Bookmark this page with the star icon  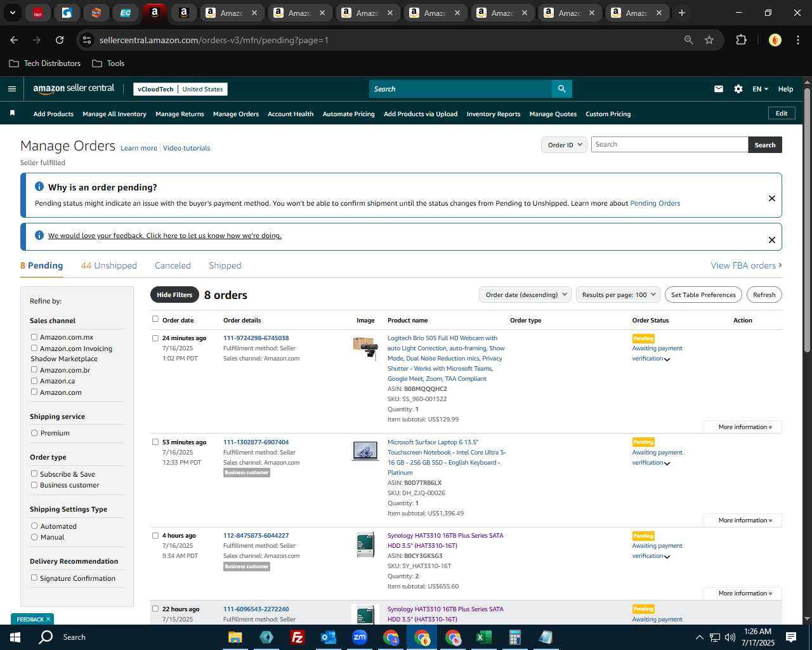709,40
